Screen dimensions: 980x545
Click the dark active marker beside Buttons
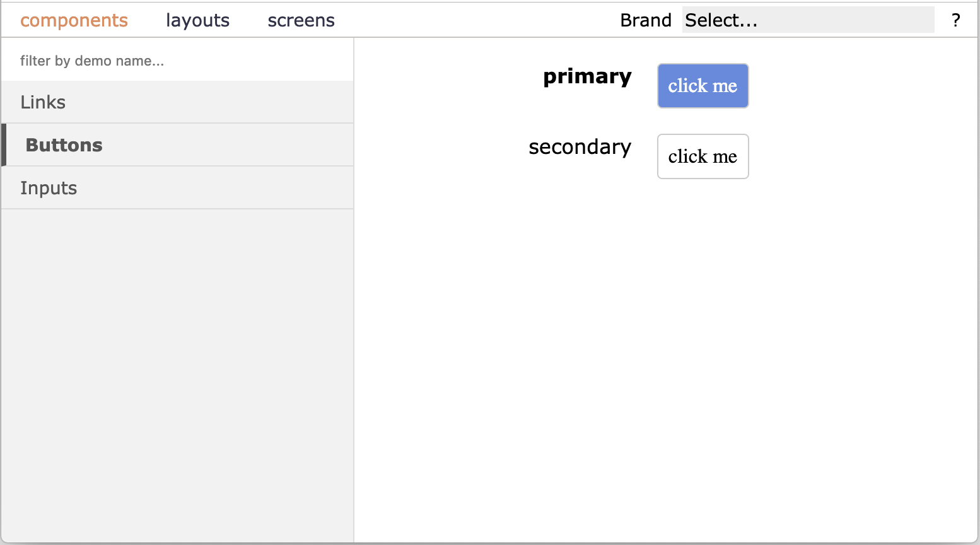(x=4, y=145)
